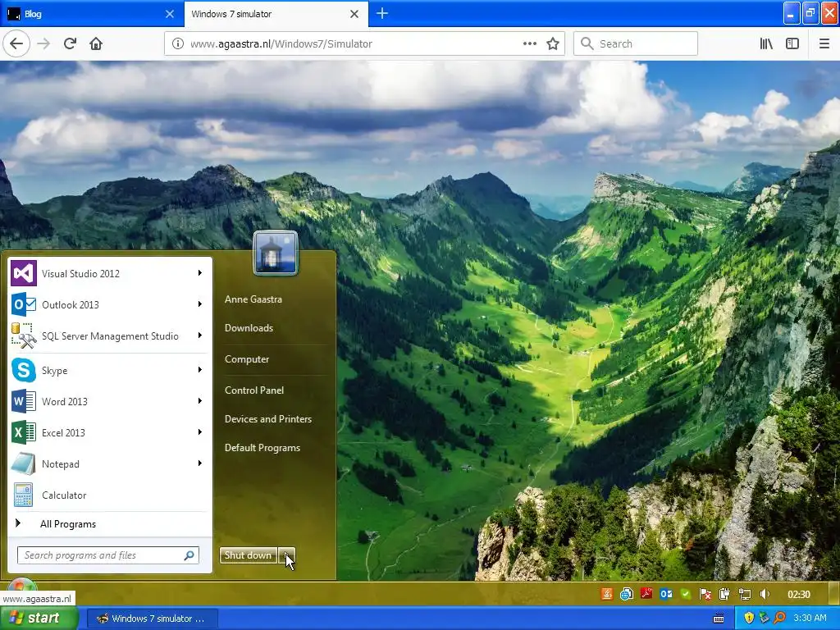Open the Calculator app

(109, 495)
